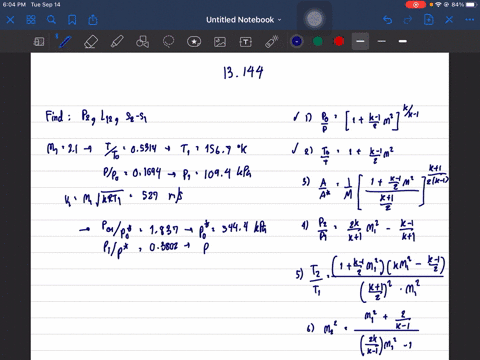
Task: Tap the handwritten Find line
Action: point(96,117)
